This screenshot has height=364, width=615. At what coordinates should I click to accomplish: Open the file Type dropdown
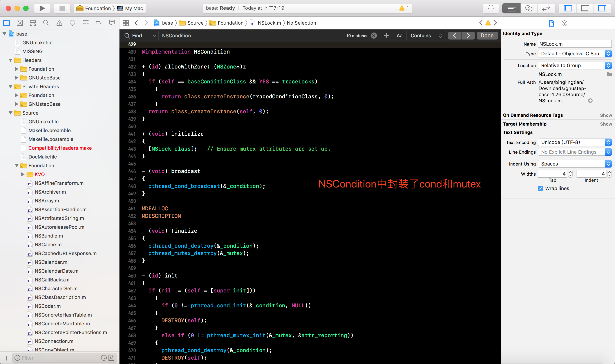[575, 54]
